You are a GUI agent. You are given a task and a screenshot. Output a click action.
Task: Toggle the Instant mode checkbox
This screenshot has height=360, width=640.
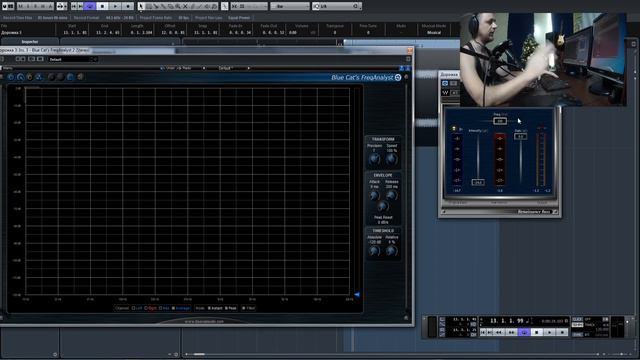(x=209, y=308)
